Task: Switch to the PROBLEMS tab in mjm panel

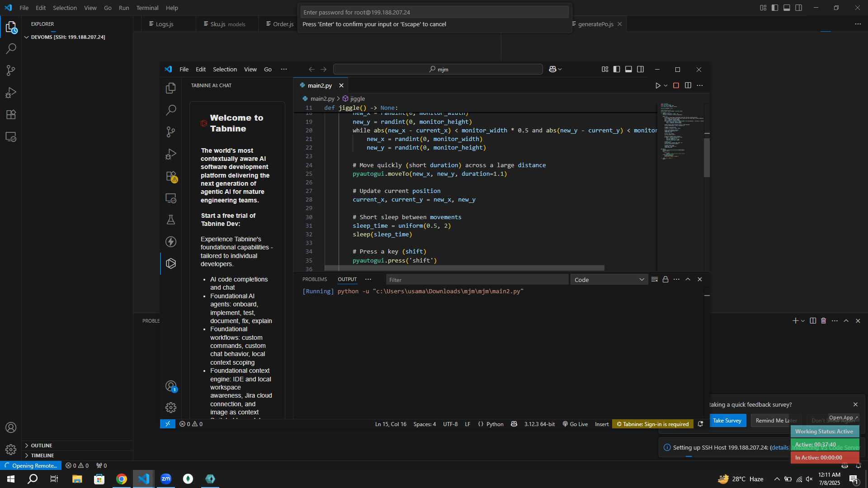Action: tap(315, 279)
